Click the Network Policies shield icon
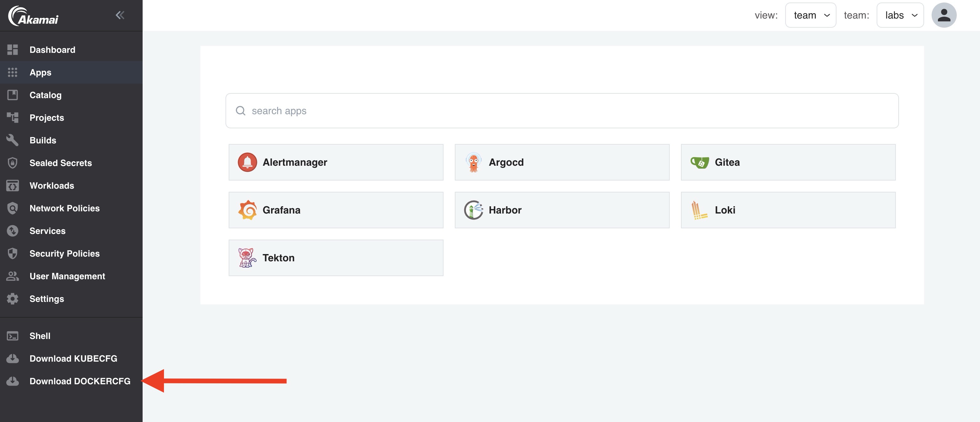The height and width of the screenshot is (422, 980). (x=13, y=208)
